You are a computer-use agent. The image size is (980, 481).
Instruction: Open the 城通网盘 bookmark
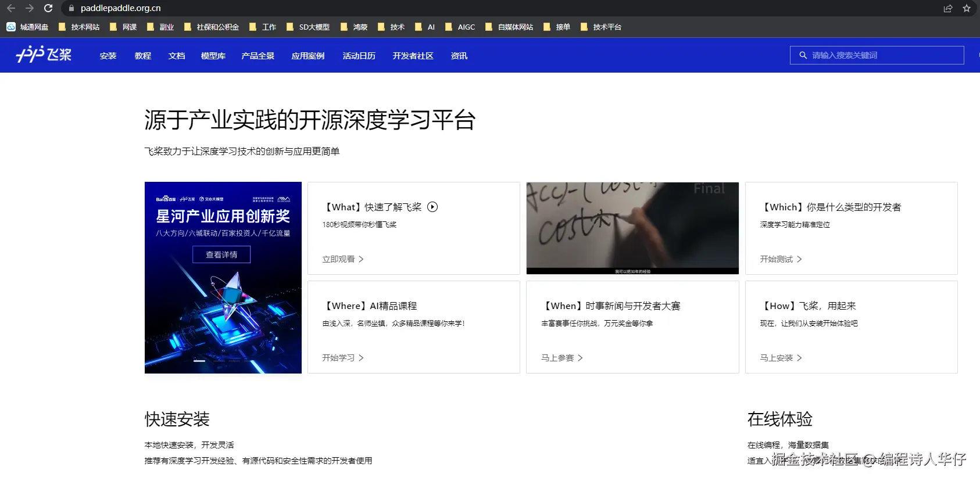[x=27, y=27]
